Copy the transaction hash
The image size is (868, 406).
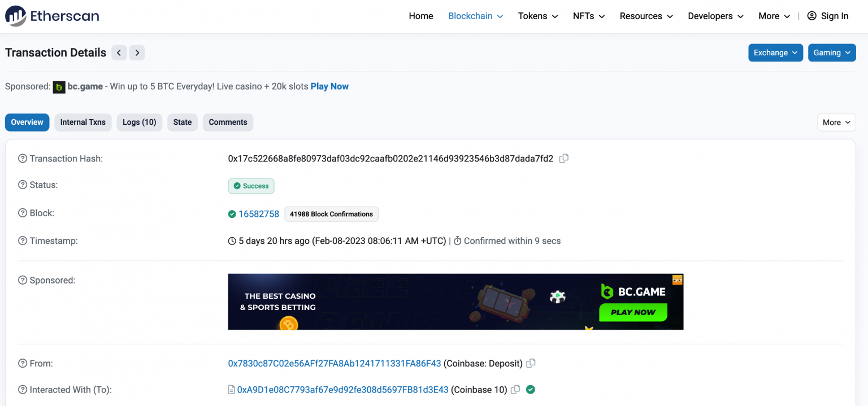pyautogui.click(x=563, y=159)
